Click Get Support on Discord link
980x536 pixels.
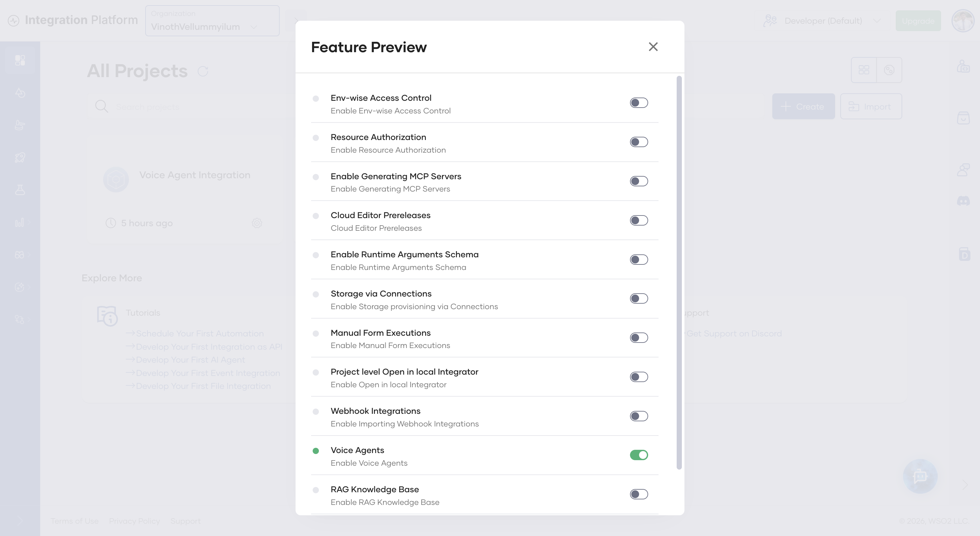pyautogui.click(x=734, y=333)
